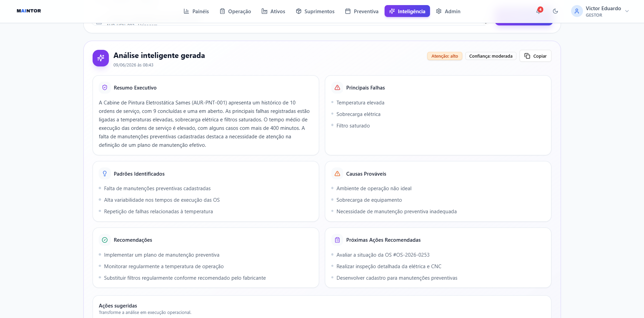The height and width of the screenshot is (318, 644).
Task: Toggle dark mode moon icon
Action: click(555, 11)
